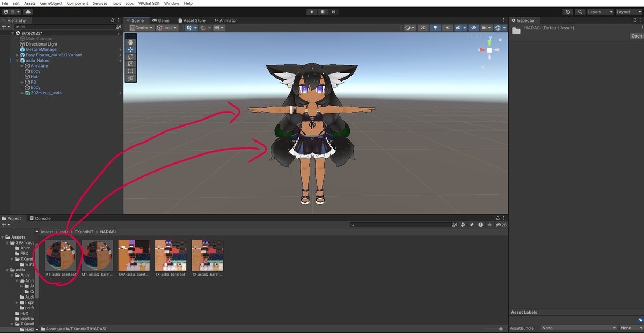Select the Rect transform tool
This screenshot has width=644, height=333.
tap(130, 71)
